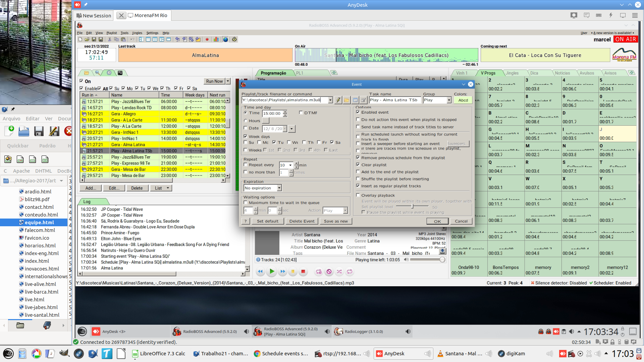
Task: Click the Next track forward button
Action: (x=283, y=271)
